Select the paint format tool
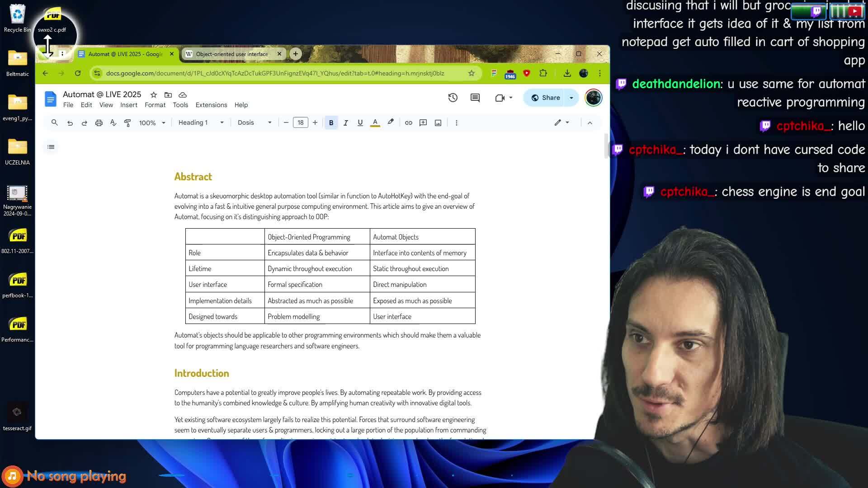Viewport: 868px width, 488px height. tap(127, 123)
